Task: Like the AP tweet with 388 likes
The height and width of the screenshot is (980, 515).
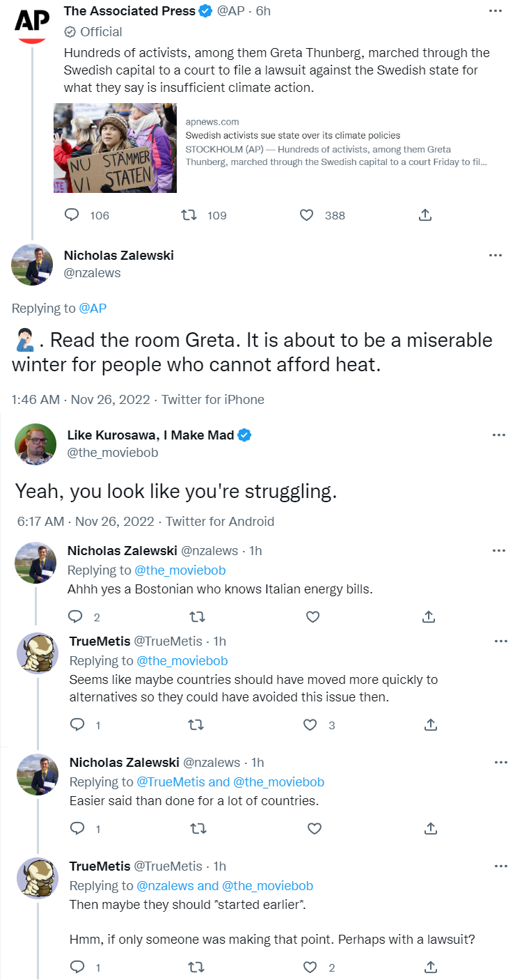Action: [x=306, y=215]
